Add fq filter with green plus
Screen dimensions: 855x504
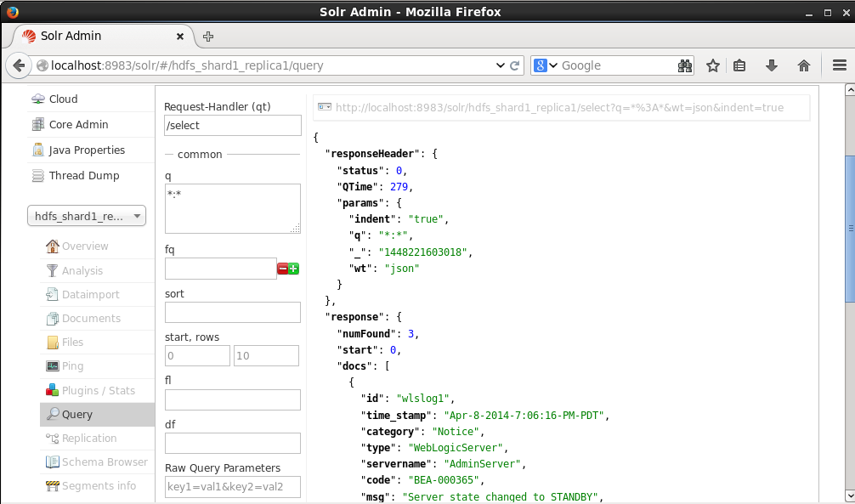click(x=293, y=269)
